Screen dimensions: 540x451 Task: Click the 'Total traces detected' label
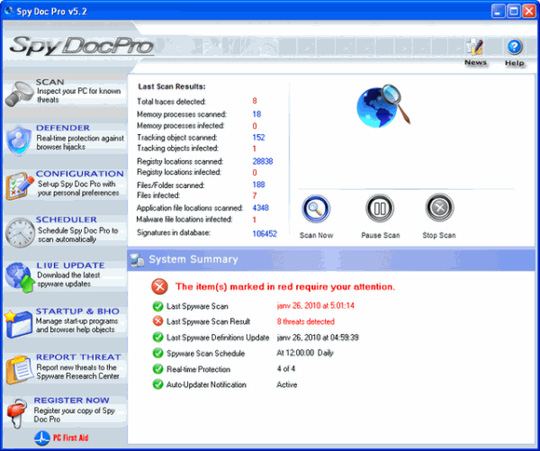coord(171,102)
